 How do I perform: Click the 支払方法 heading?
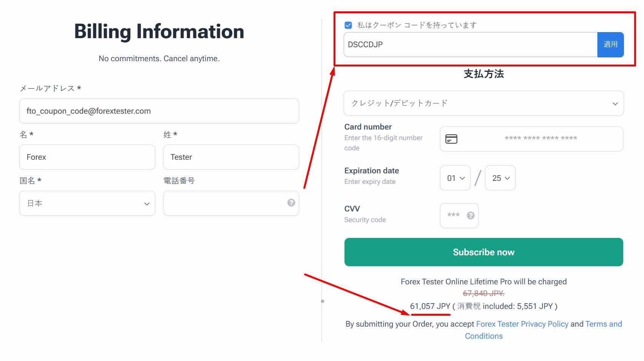[483, 74]
